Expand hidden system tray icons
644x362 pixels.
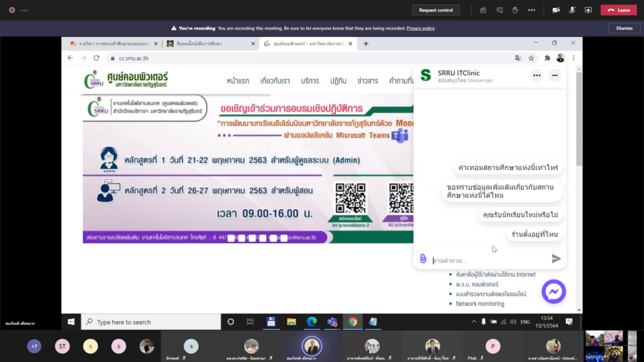pos(473,322)
